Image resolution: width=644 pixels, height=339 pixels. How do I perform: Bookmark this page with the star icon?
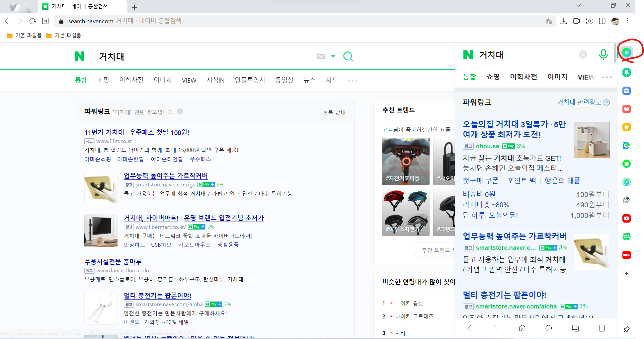point(549,21)
